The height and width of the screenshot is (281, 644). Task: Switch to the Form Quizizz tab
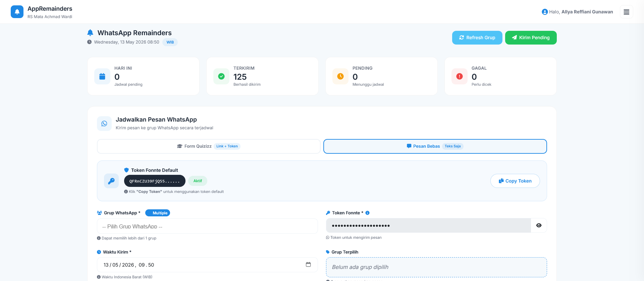pos(209,146)
